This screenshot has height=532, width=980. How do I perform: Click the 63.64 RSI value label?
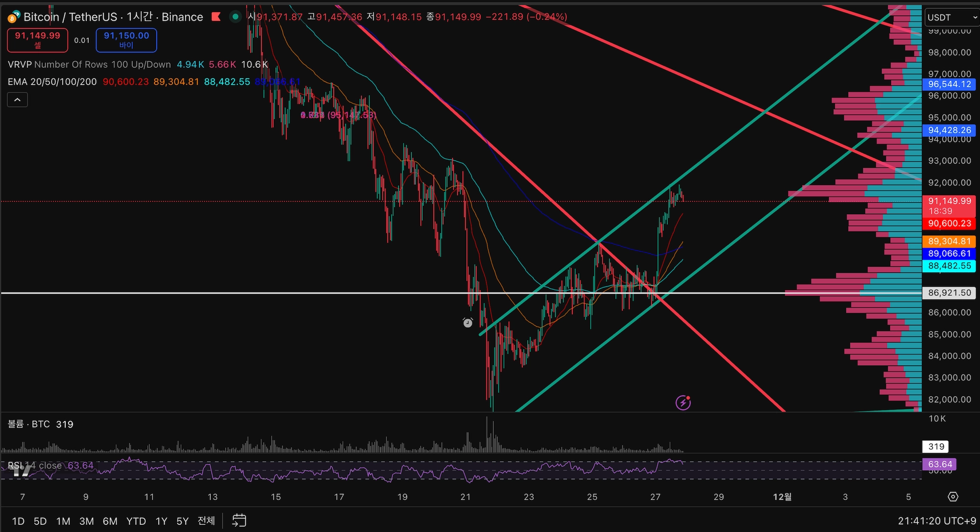(939, 464)
